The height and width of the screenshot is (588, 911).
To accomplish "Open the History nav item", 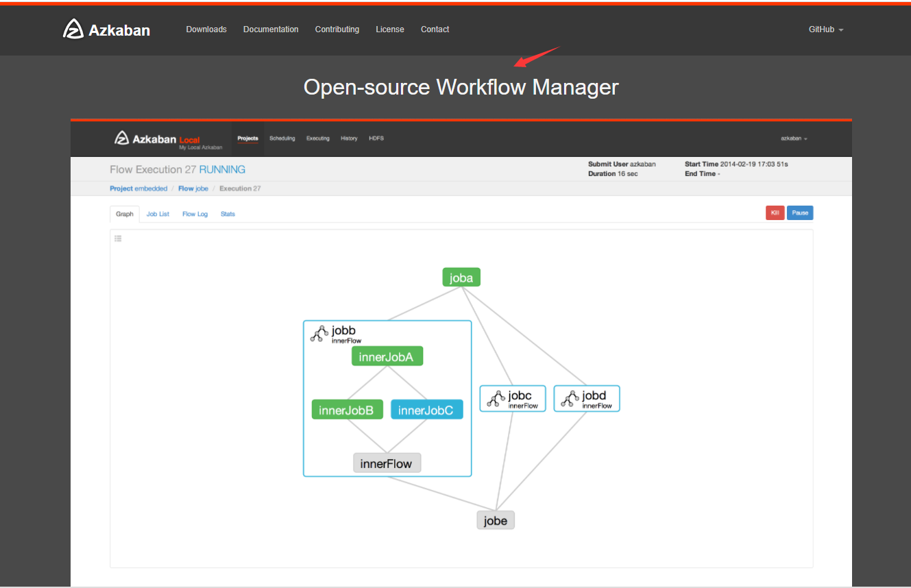I will 349,138.
